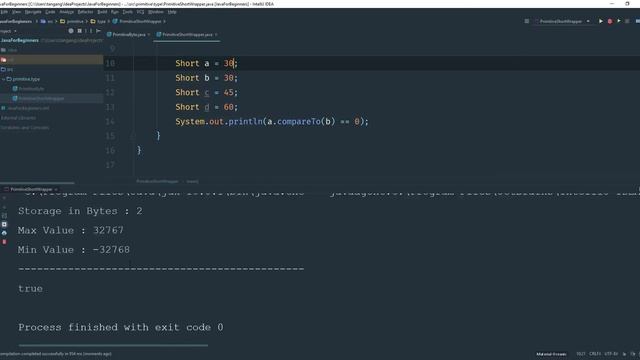Open the Analyze menu
640x360 pixels.
coord(67,12)
